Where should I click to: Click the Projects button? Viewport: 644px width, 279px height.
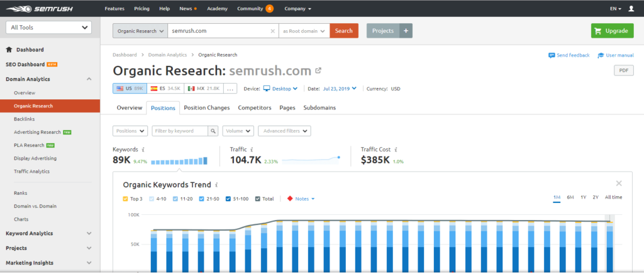tap(383, 31)
